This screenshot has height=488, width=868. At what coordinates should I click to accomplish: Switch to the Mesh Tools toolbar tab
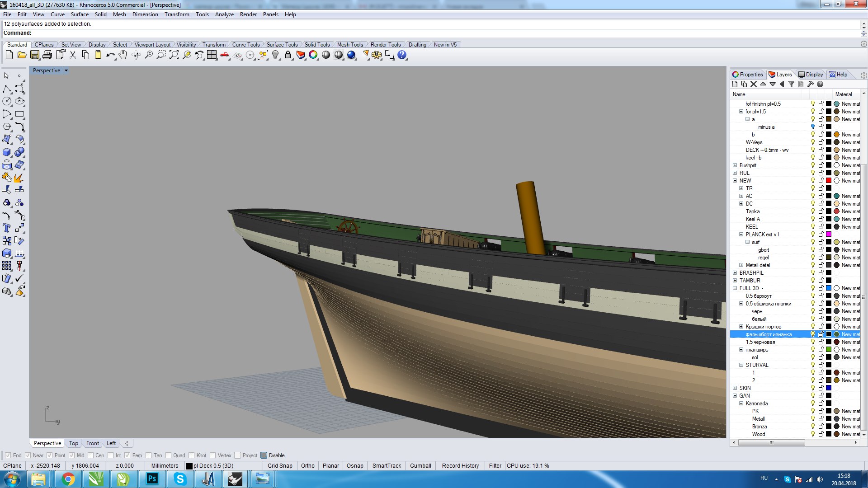pyautogui.click(x=350, y=45)
